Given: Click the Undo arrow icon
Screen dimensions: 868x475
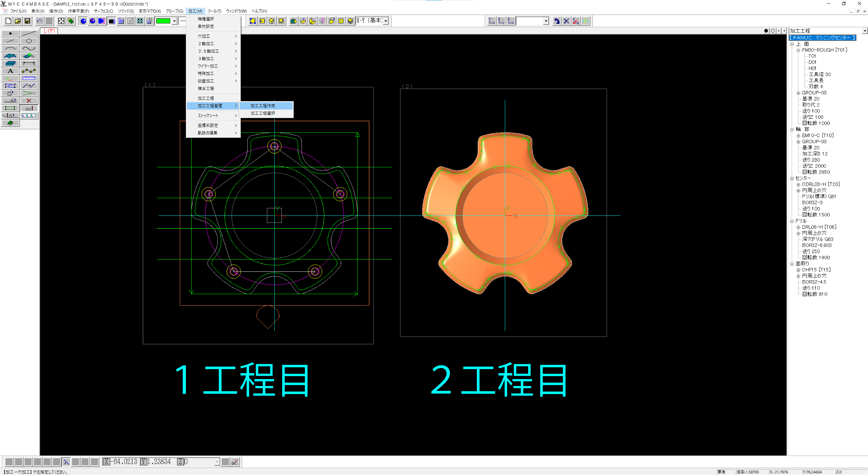Looking at the screenshot, I should tap(39, 21).
